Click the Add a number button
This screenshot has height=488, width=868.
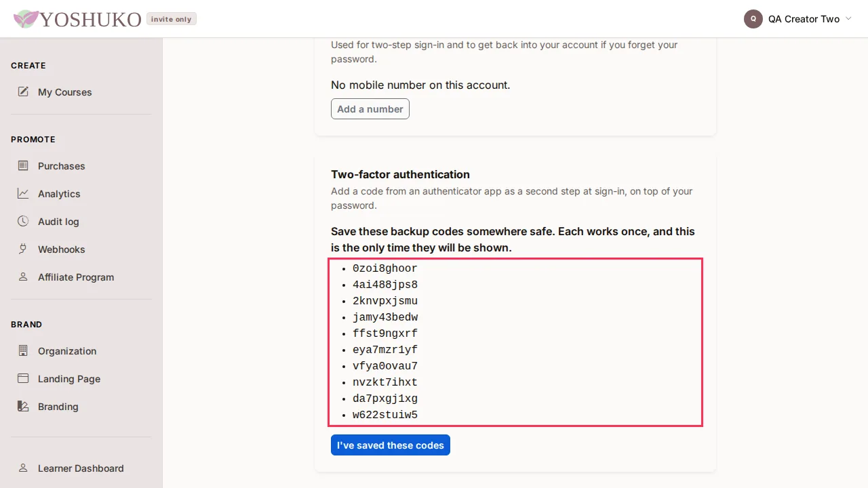[370, 109]
